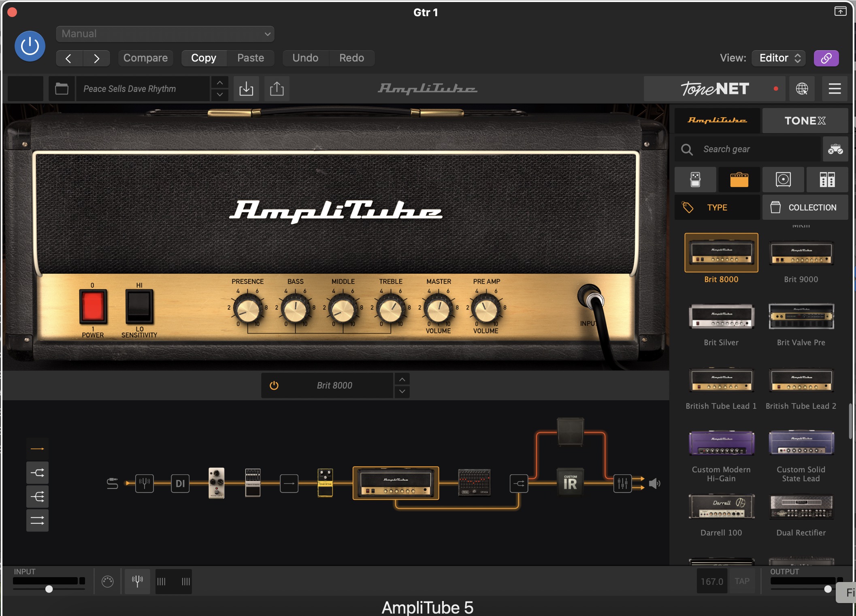The height and width of the screenshot is (616, 856).
Task: Switch to TYPE filter tab
Action: pyautogui.click(x=717, y=207)
